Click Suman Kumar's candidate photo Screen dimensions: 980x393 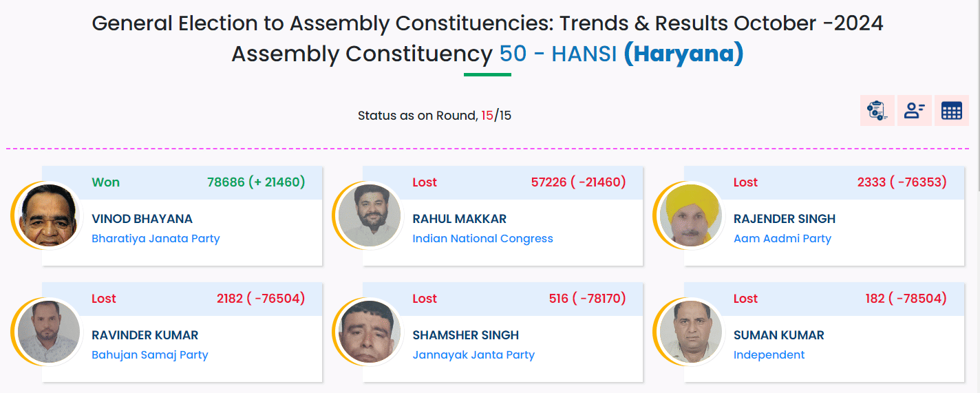(x=689, y=332)
